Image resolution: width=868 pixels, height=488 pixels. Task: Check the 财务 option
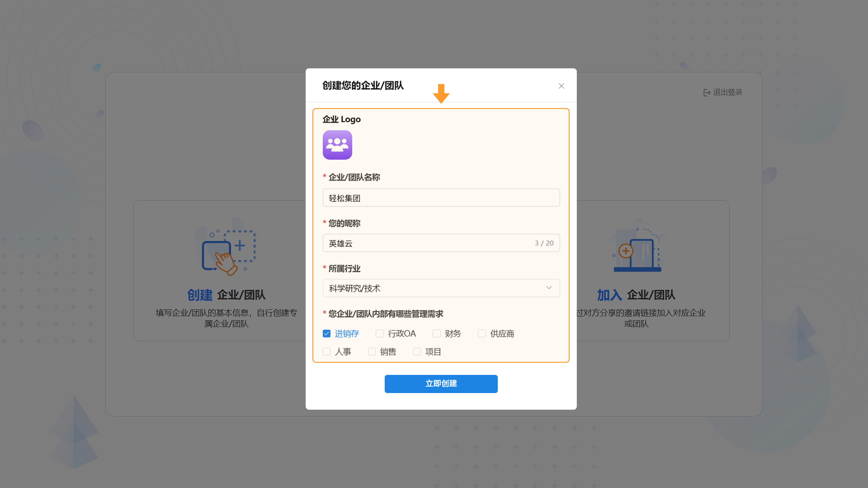pyautogui.click(x=437, y=334)
